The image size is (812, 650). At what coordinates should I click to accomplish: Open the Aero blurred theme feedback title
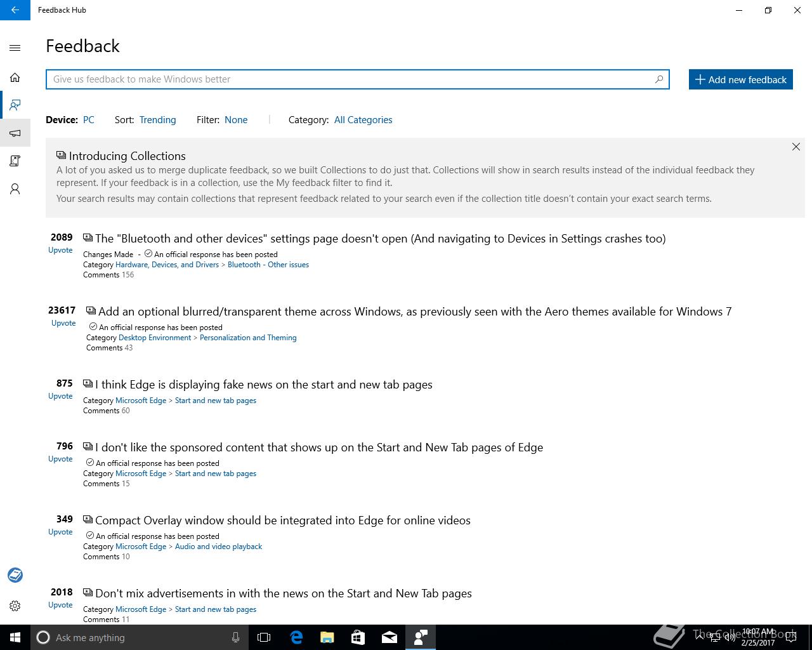click(x=415, y=312)
